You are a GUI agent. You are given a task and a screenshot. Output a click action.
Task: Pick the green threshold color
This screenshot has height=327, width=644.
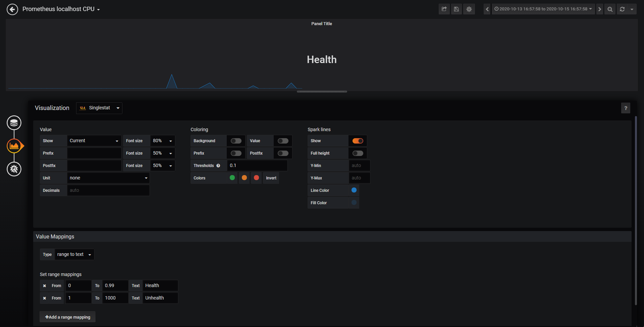coord(232,178)
